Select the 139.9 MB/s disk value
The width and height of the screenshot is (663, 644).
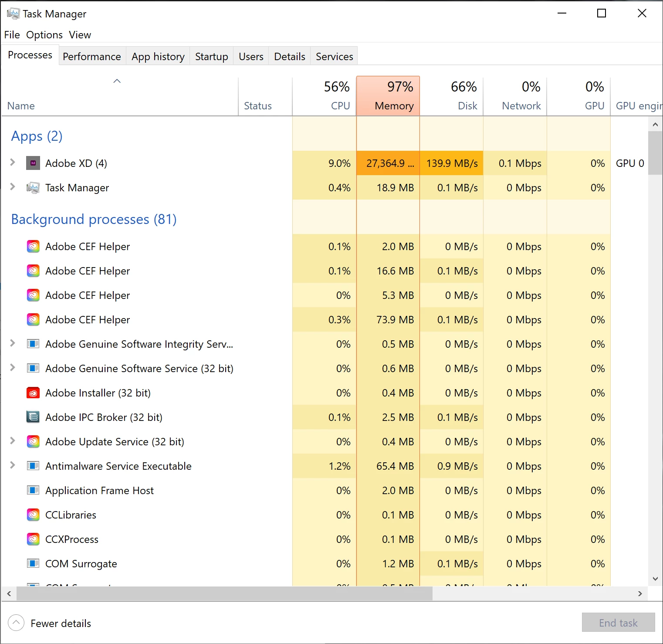(452, 163)
